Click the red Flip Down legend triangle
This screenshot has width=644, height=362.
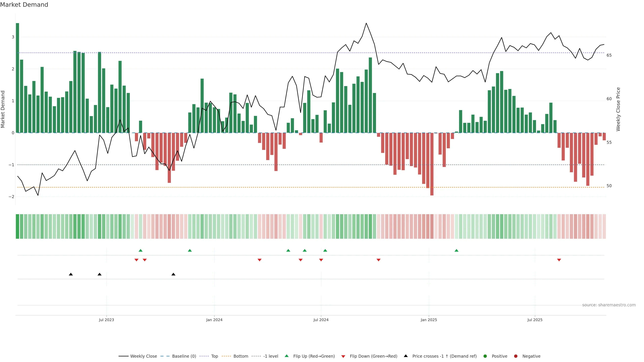point(343,356)
